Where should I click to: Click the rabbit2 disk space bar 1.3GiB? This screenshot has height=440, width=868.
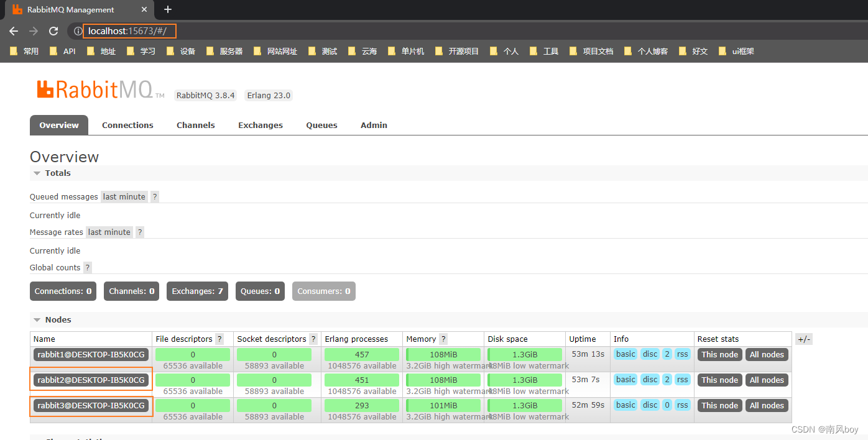pyautogui.click(x=525, y=380)
